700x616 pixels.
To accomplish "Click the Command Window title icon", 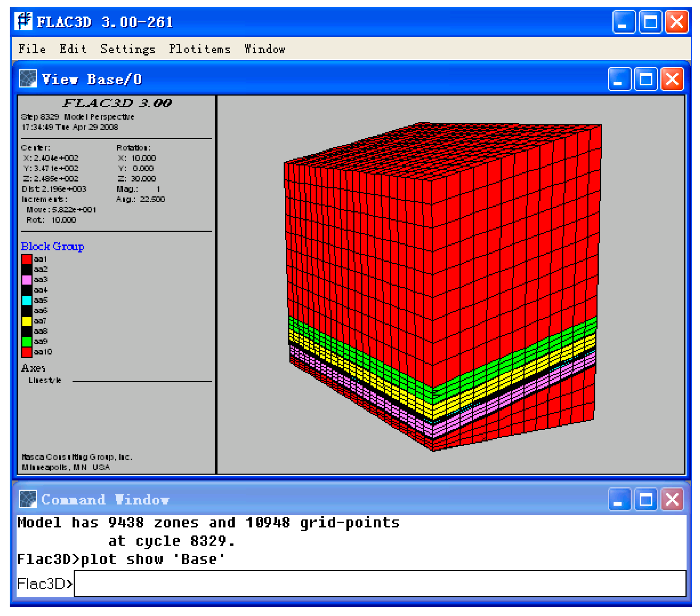I will [x=28, y=499].
